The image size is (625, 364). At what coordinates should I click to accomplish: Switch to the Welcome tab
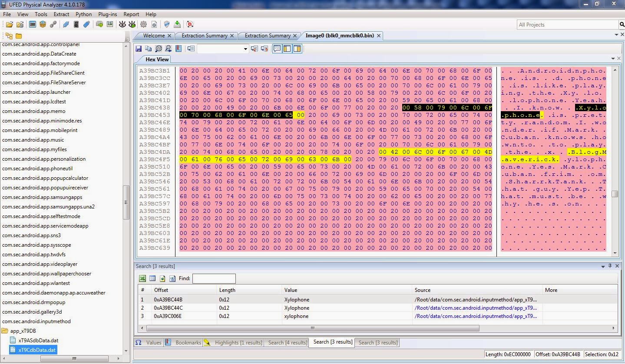click(154, 36)
